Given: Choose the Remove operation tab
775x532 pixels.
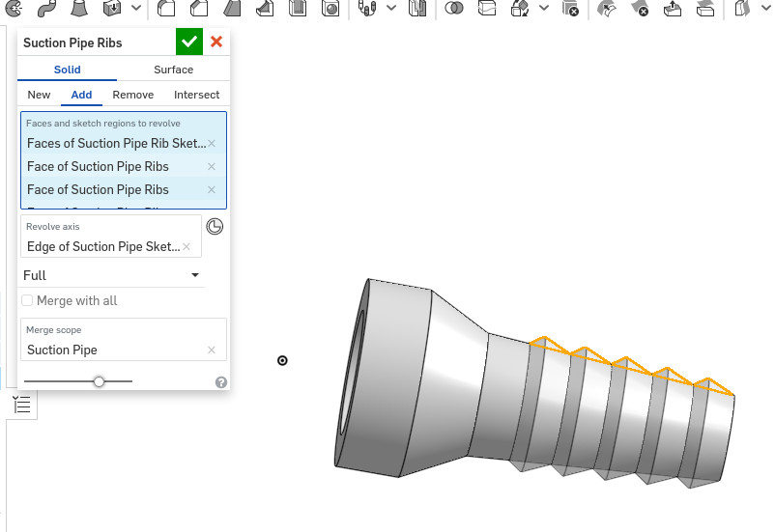Looking at the screenshot, I should point(133,95).
